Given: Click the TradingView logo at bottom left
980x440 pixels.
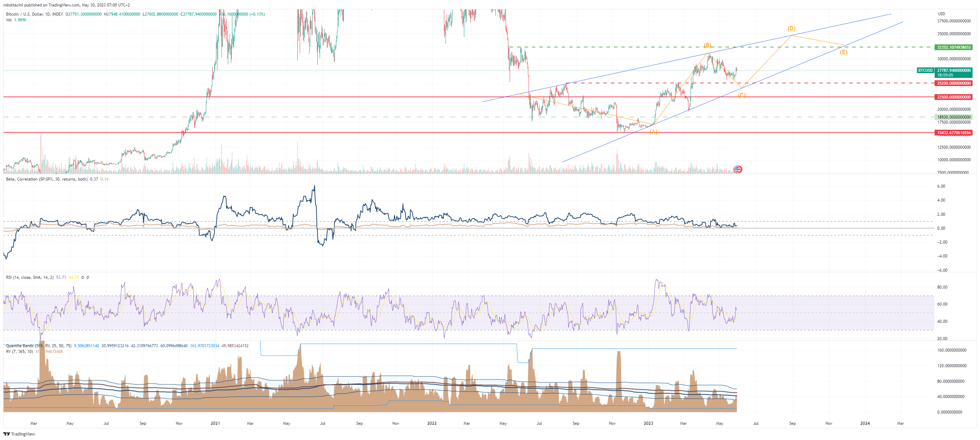Looking at the screenshot, I should (x=19, y=434).
